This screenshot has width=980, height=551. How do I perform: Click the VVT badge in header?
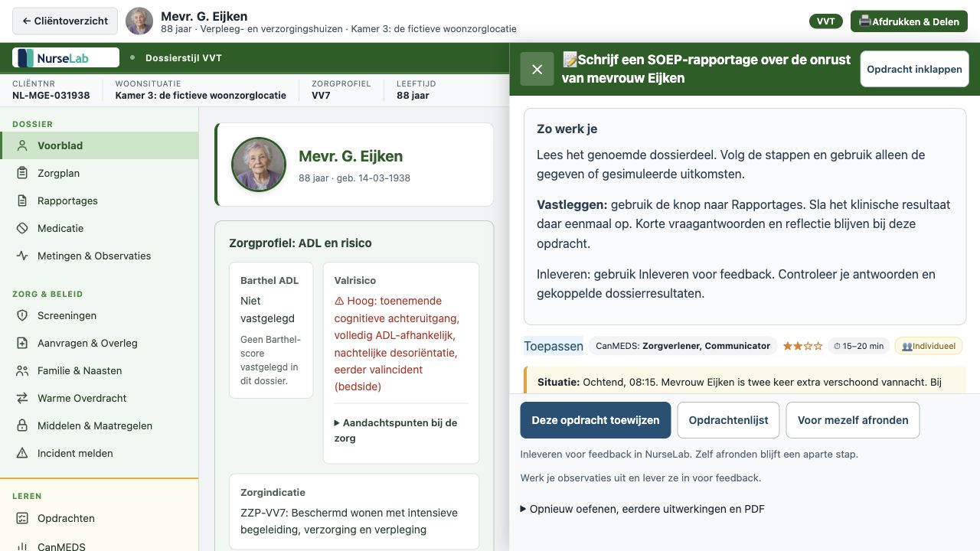pos(825,21)
